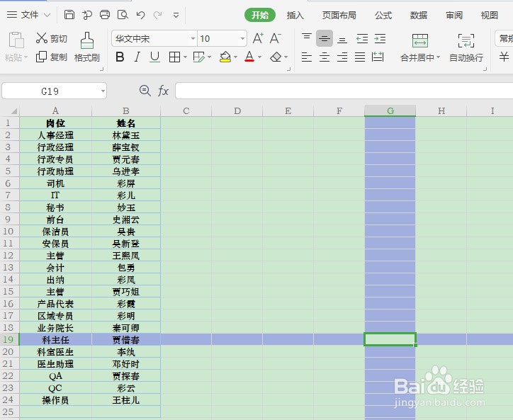Switch to the 开始 tab
Viewport: 513px width, 420px height.
[x=260, y=15]
